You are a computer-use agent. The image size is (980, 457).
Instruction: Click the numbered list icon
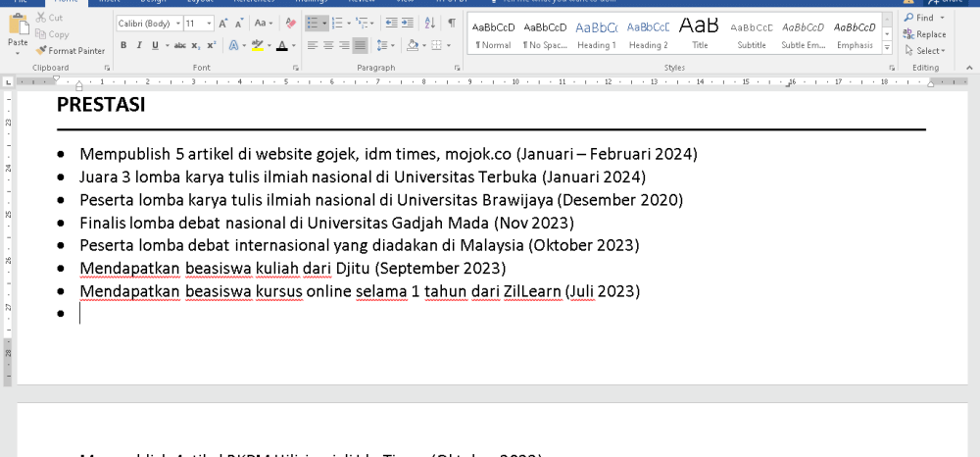(x=339, y=23)
